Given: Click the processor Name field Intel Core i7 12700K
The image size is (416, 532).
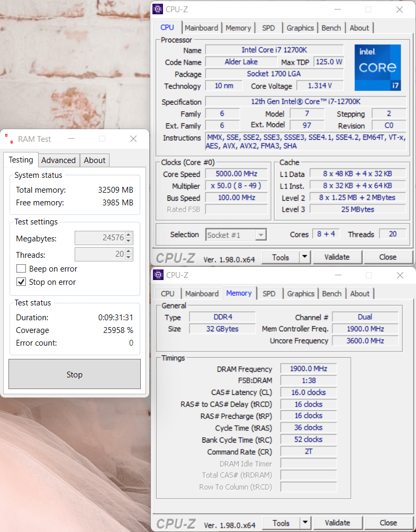Looking at the screenshot, I should pyautogui.click(x=274, y=50).
